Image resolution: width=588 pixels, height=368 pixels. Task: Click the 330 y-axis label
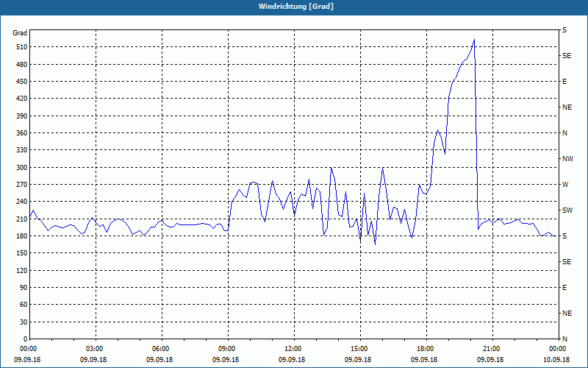coord(21,150)
